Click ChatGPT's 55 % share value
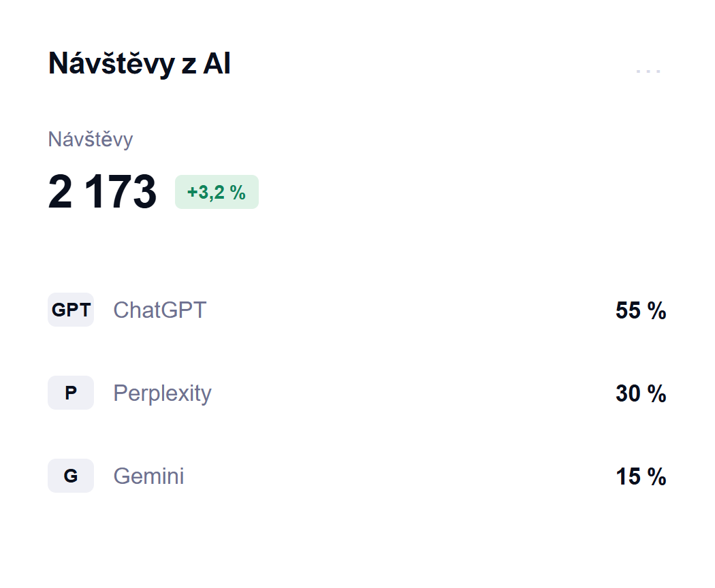The image size is (715, 588). click(641, 310)
